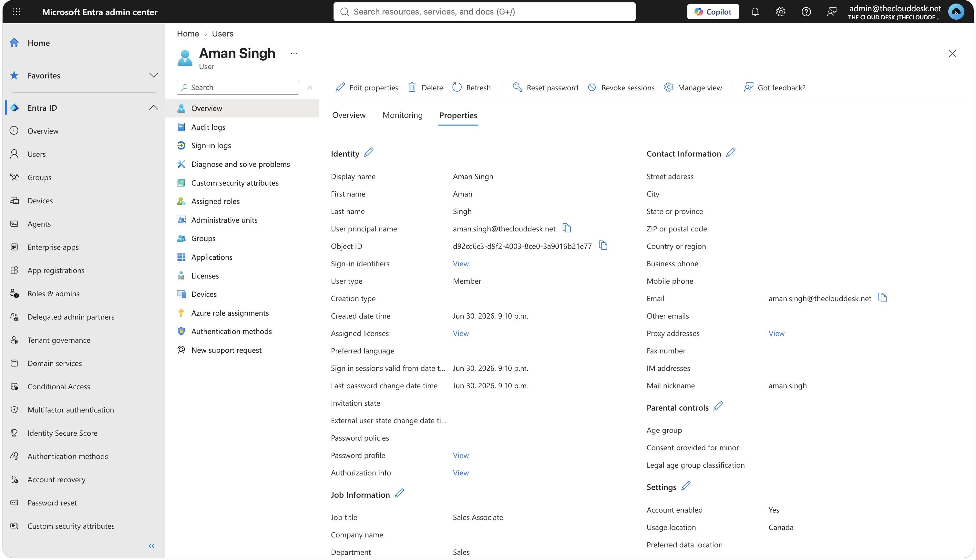View Password profile

pos(460,455)
